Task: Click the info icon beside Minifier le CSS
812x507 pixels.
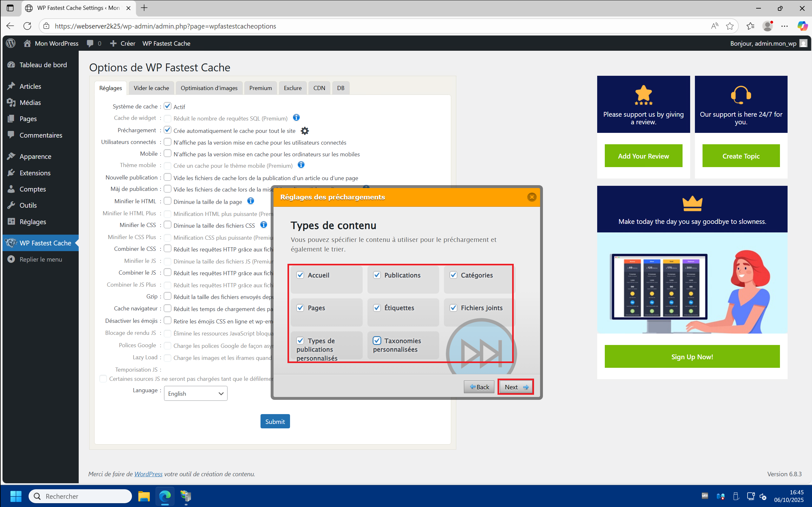Action: point(264,225)
